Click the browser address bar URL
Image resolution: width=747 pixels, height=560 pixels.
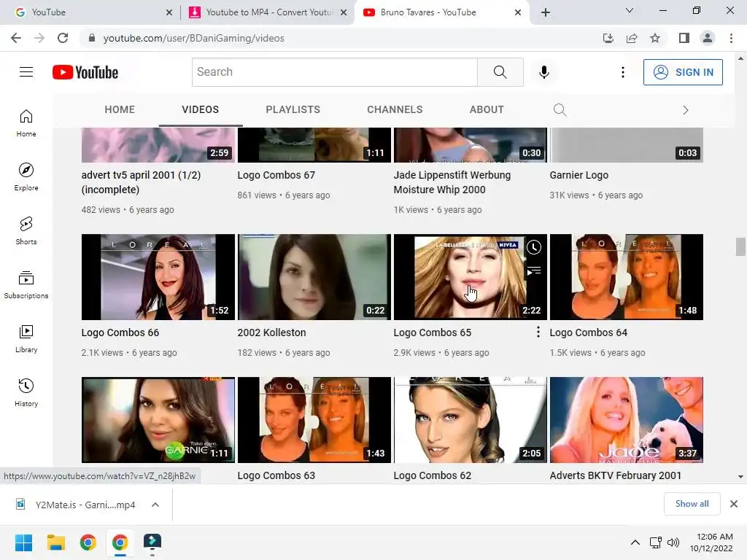[193, 38]
